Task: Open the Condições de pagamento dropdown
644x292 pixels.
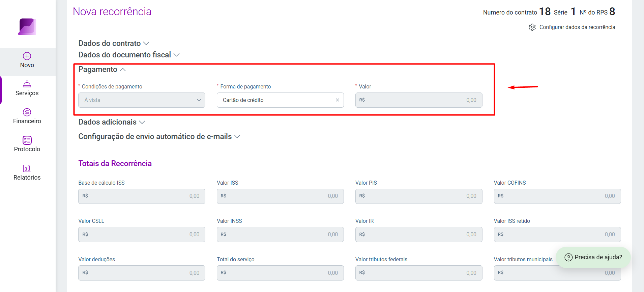Action: 142,100
